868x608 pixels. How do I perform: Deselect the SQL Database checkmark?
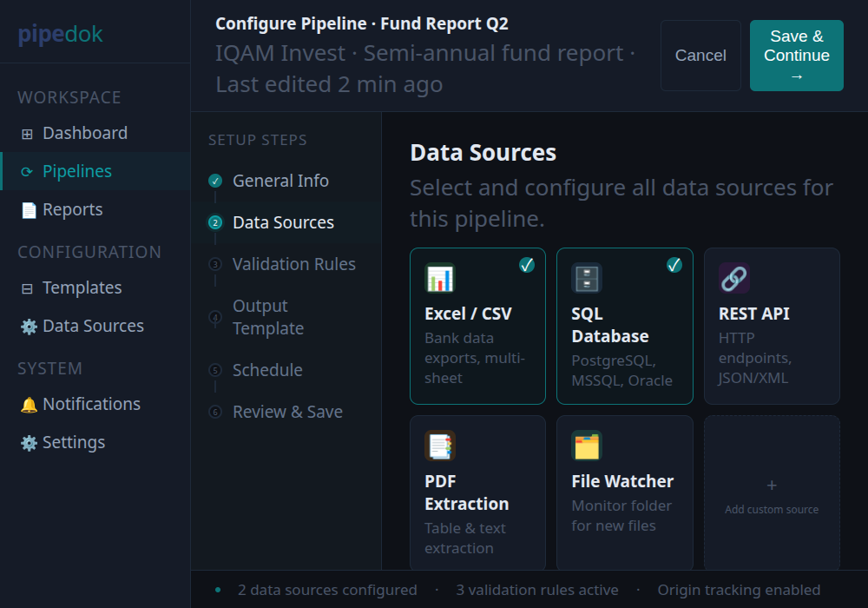coord(674,266)
